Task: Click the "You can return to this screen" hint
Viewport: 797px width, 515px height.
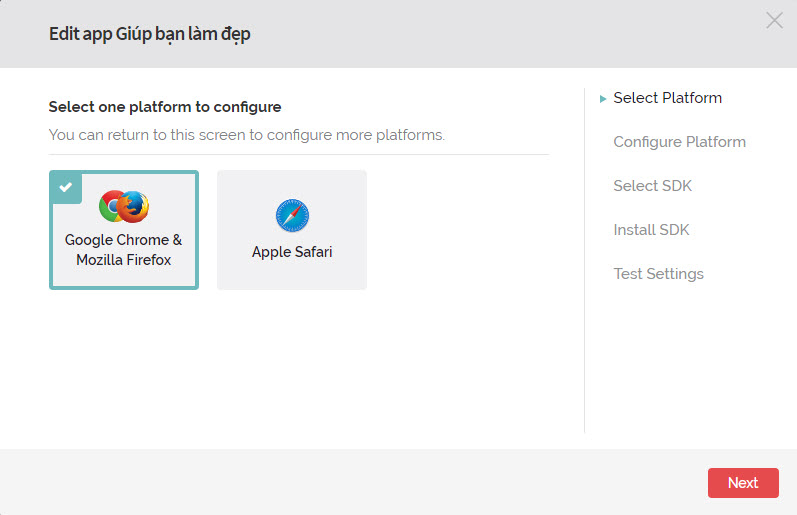Action: coord(246,134)
